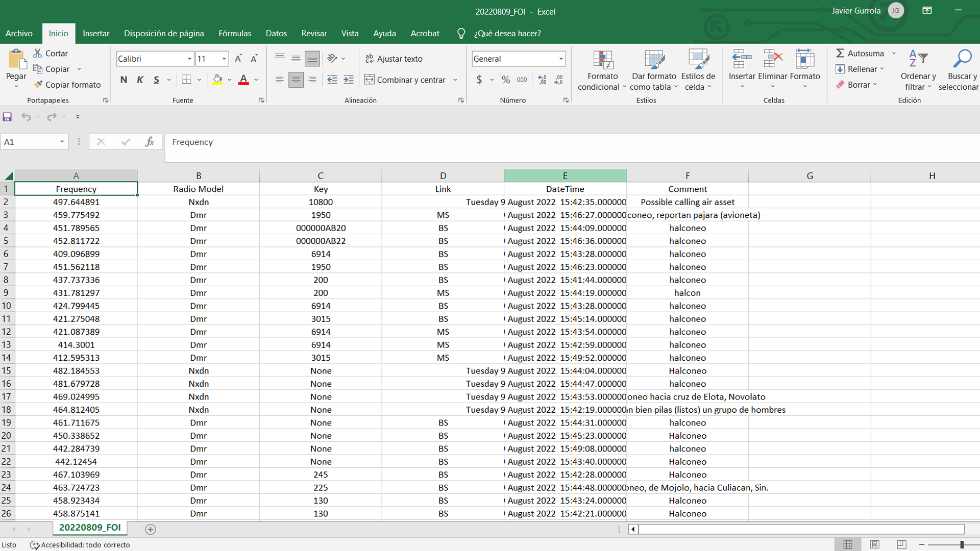Toggle Wrap Text (Ajustar texto)
The width and height of the screenshot is (980, 551).
click(x=394, y=59)
